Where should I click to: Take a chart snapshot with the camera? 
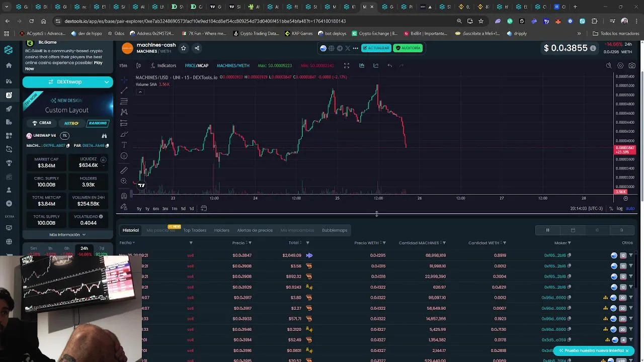[632, 65]
